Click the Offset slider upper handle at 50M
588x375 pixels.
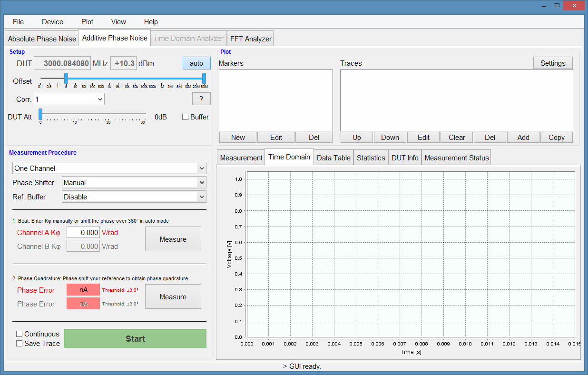coord(204,79)
